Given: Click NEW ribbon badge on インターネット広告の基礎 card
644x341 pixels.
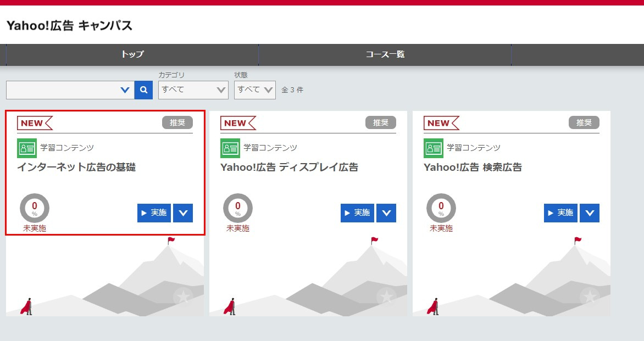Looking at the screenshot, I should tap(35, 123).
